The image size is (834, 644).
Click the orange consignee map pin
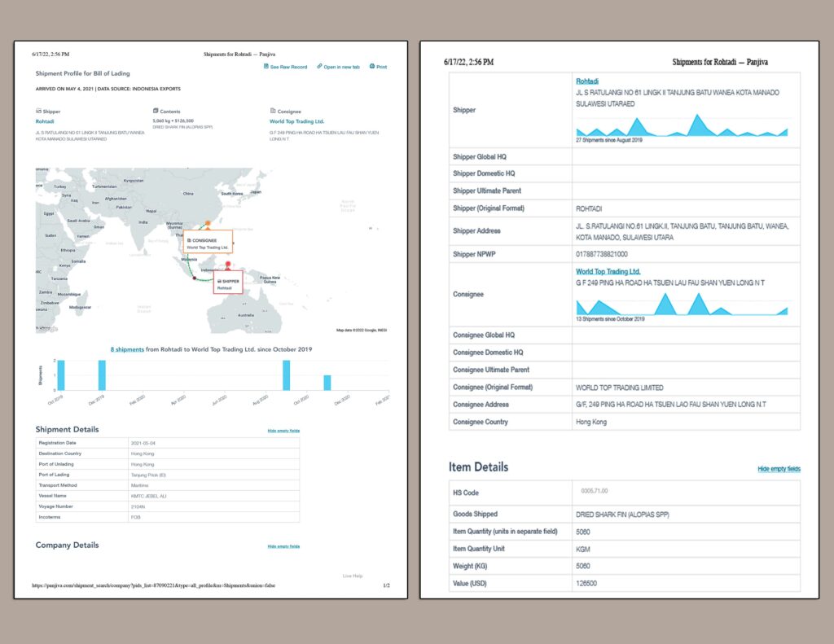207,222
